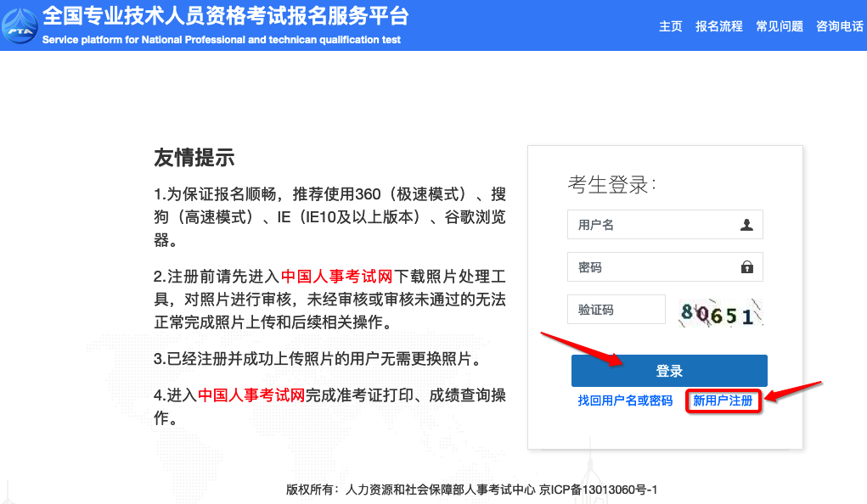This screenshot has height=504, width=867.
Task: Click into the 用户名 input field
Action: (x=665, y=224)
